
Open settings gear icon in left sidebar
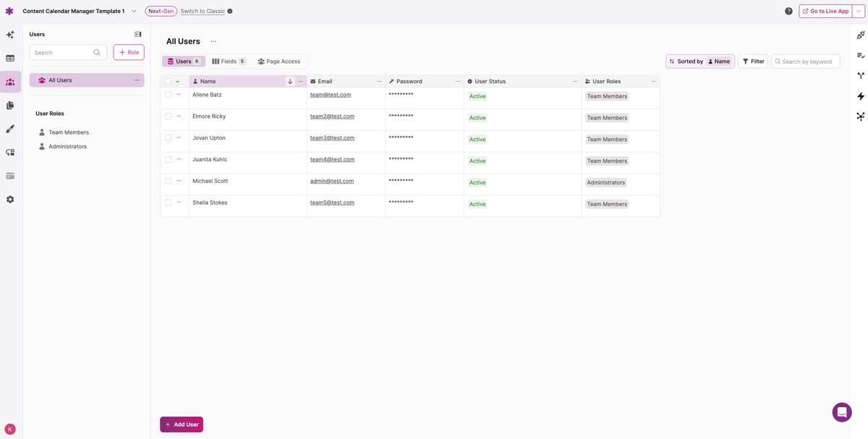tap(10, 199)
